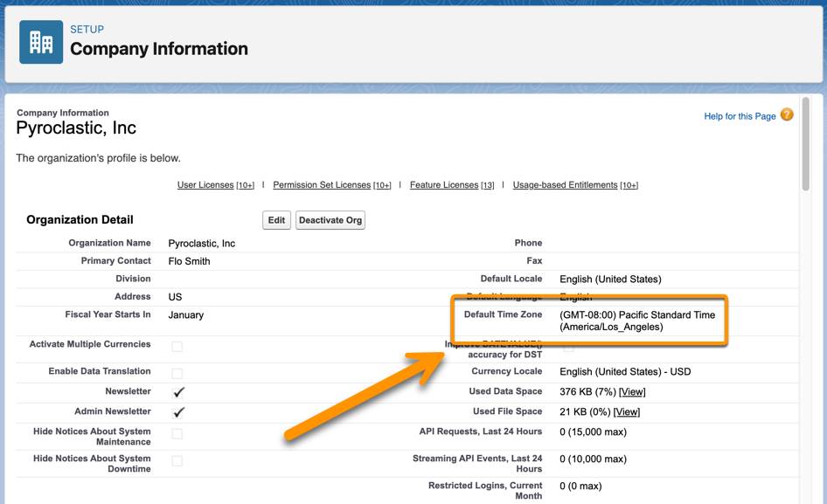Open the User Licenses link
Viewport: 827px width, 504px height.
pos(204,184)
